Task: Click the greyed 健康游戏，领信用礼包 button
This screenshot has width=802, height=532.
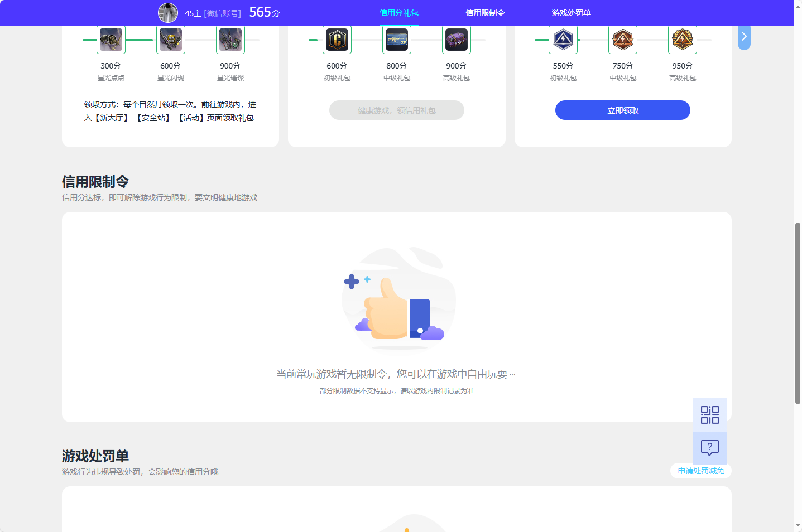Action: click(x=397, y=110)
